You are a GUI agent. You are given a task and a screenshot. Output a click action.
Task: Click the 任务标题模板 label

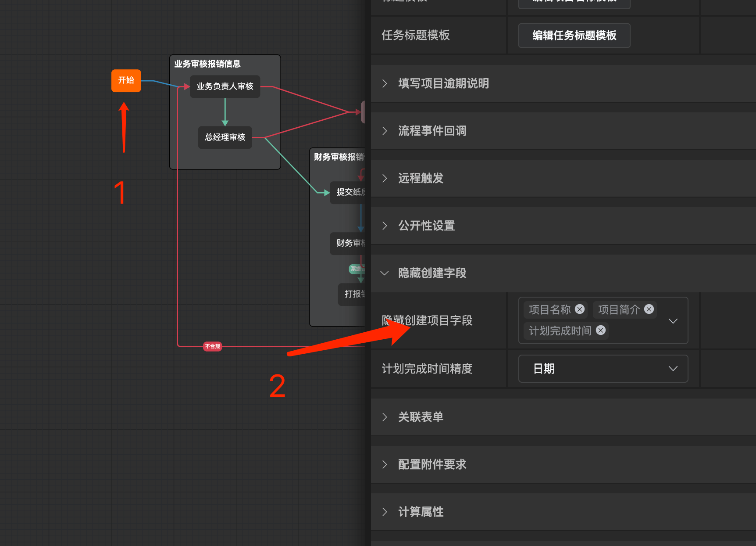[x=416, y=36]
